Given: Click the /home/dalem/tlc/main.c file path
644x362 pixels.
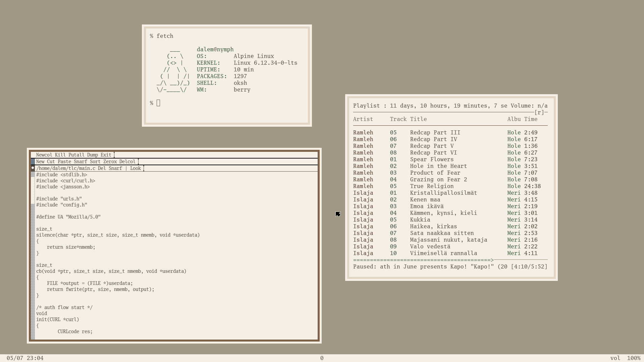Looking at the screenshot, I should (65, 168).
